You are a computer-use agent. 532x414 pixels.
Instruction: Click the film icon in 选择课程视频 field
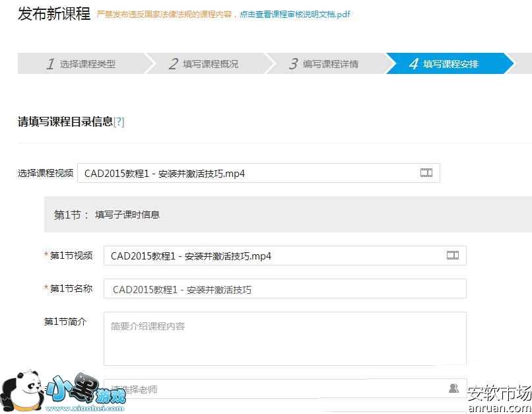[x=426, y=173]
